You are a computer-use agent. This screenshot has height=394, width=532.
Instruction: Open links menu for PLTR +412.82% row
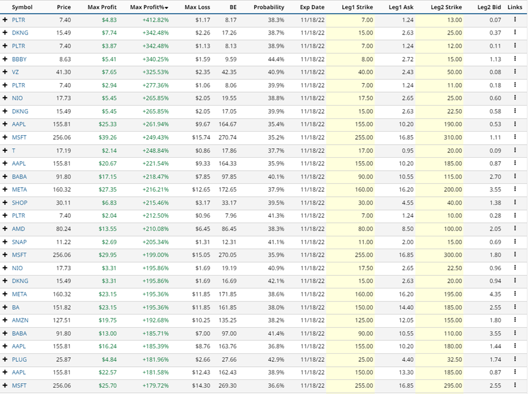pos(514,20)
